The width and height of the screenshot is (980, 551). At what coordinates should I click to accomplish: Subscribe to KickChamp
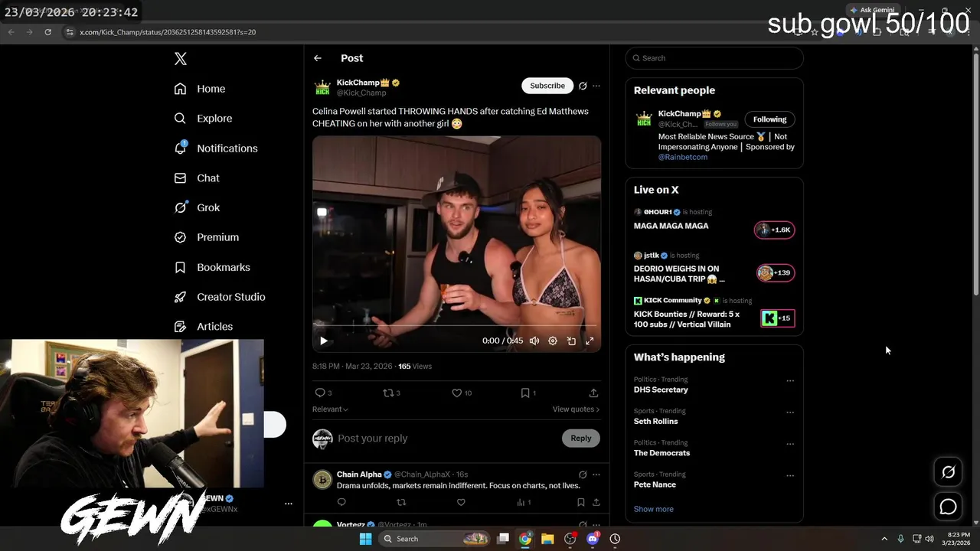click(x=547, y=86)
